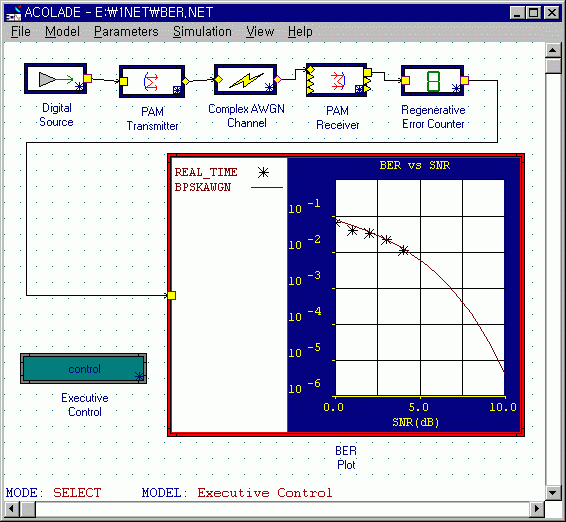Viewport: 566px width, 522px height.
Task: Select the Digital Source block icon
Action: click(56, 79)
